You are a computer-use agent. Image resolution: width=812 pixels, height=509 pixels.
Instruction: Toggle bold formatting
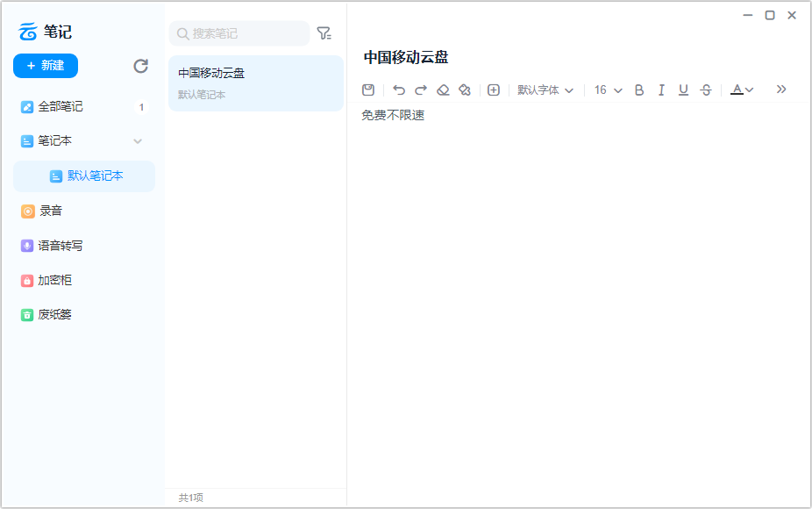tap(639, 90)
